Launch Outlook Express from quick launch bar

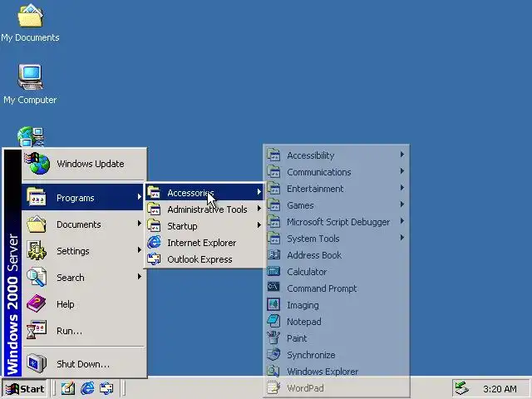coord(106,388)
